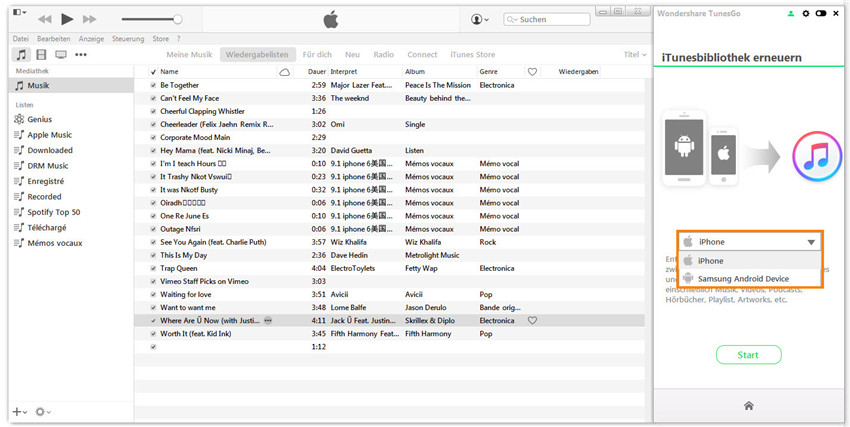Open the account user icon menu

coord(480,20)
